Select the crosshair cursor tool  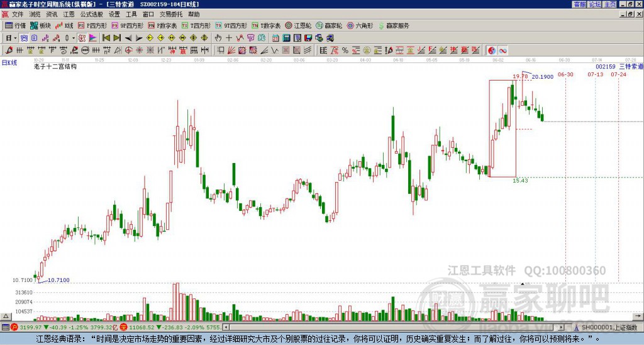coord(229,38)
